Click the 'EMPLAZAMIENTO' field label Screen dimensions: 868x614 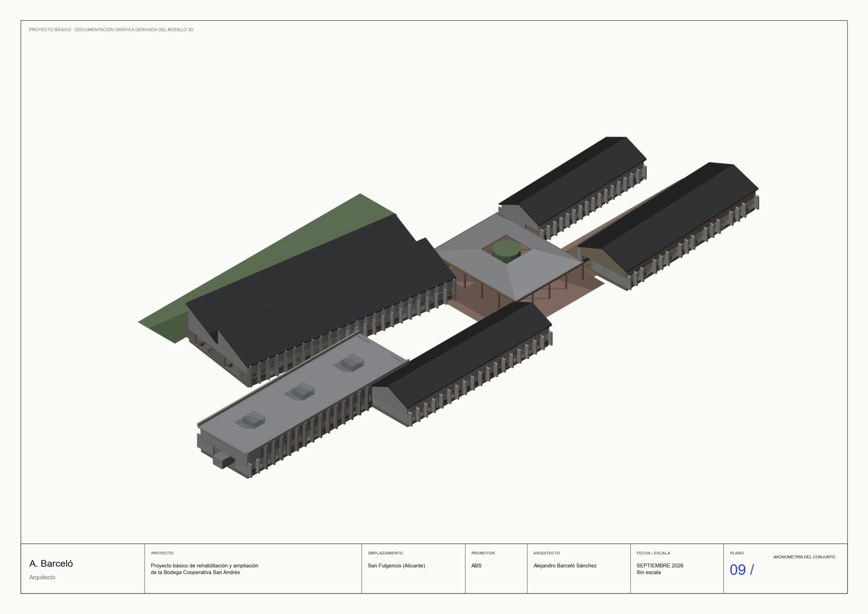point(385,553)
